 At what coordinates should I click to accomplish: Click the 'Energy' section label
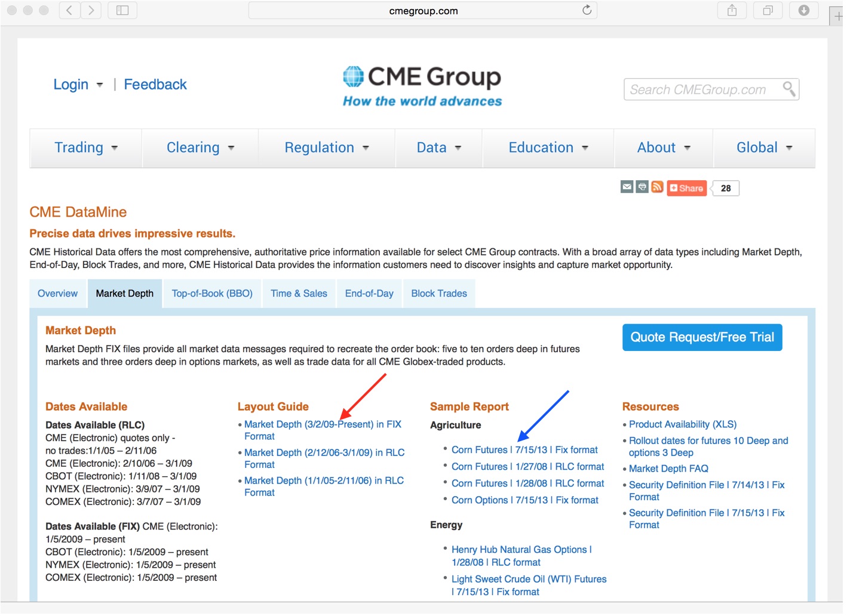[x=446, y=525]
